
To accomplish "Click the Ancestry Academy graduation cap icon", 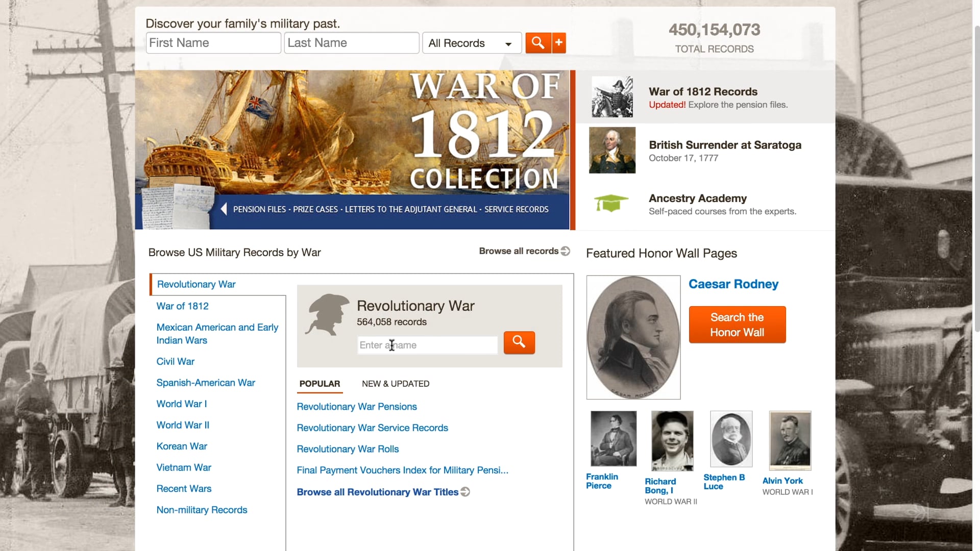I will (x=611, y=203).
